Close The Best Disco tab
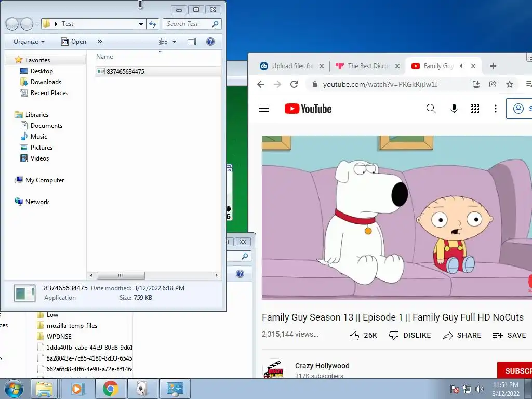The width and height of the screenshot is (532, 399). pos(397,66)
